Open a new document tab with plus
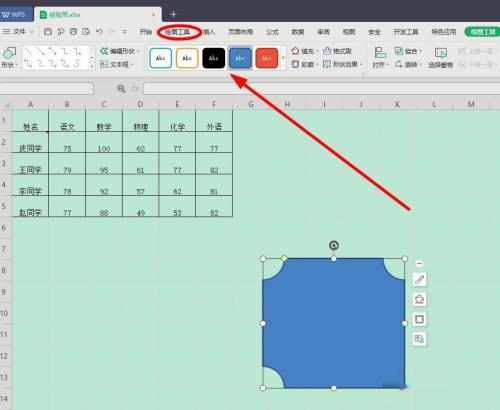 (x=173, y=14)
